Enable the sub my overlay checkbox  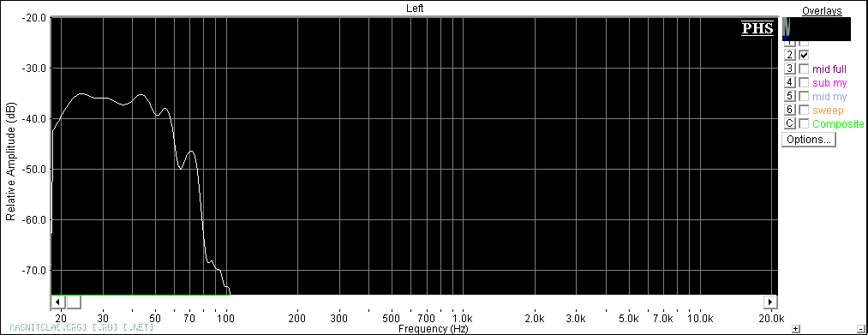[x=804, y=82]
